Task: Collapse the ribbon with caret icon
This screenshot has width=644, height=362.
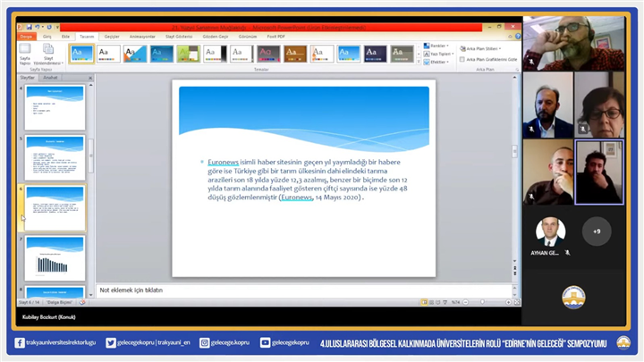Action: [x=511, y=37]
